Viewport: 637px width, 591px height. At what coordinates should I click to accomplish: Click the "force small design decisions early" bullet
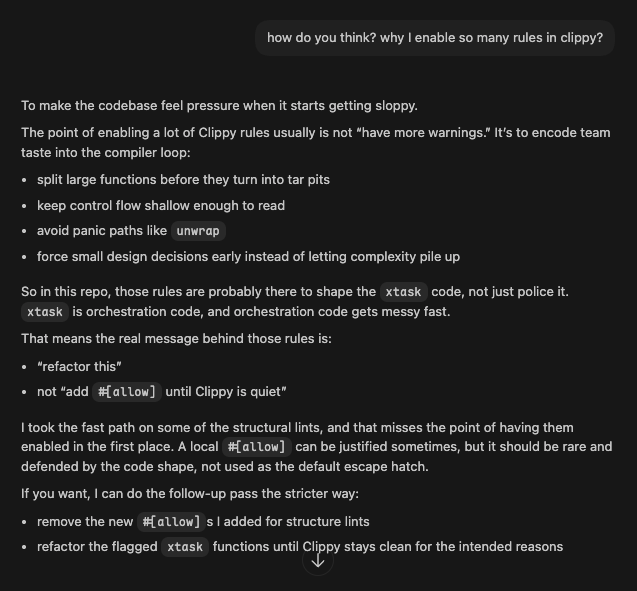pyautogui.click(x=248, y=257)
